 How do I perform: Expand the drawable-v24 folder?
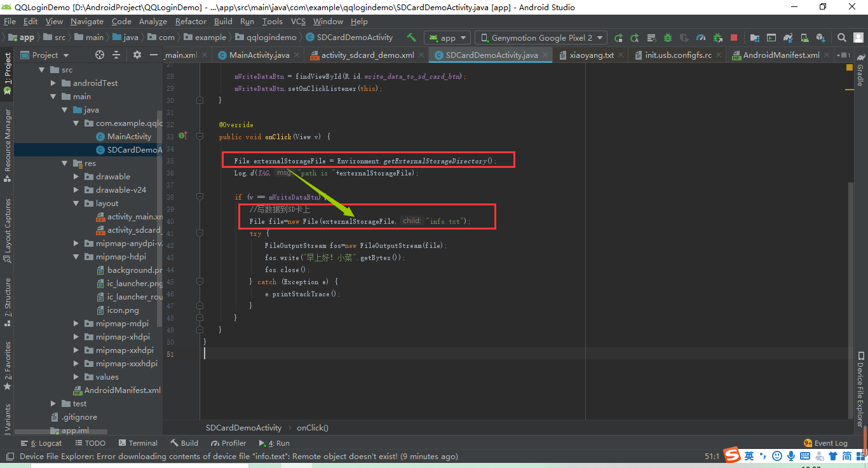pos(76,190)
